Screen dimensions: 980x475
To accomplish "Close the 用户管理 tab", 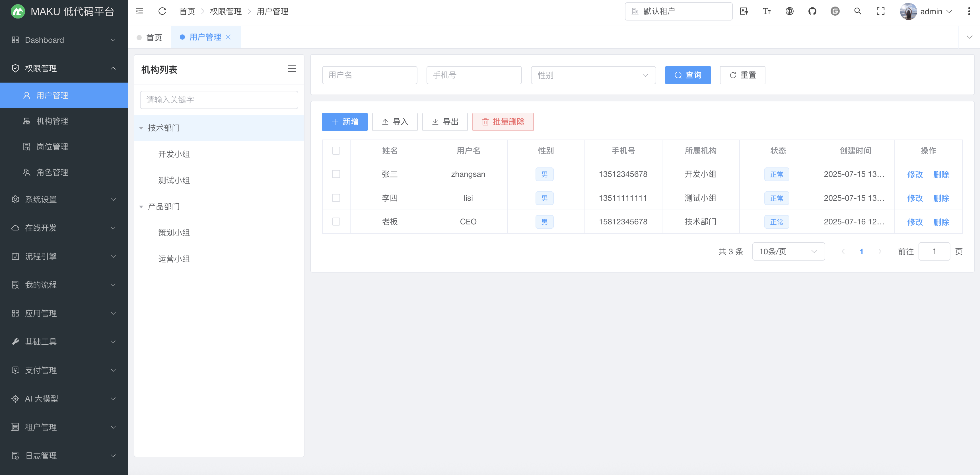I will click(x=228, y=37).
